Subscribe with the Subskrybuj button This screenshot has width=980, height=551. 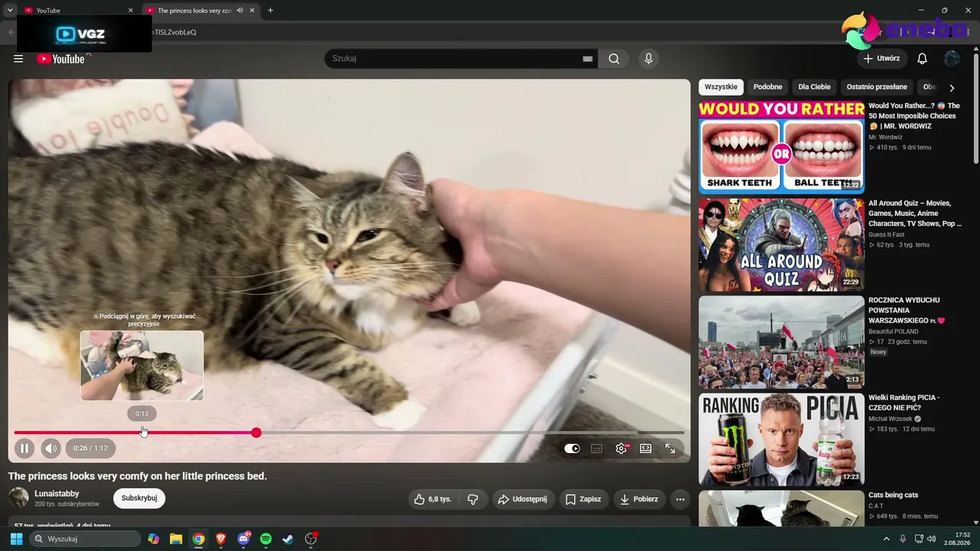pos(139,498)
